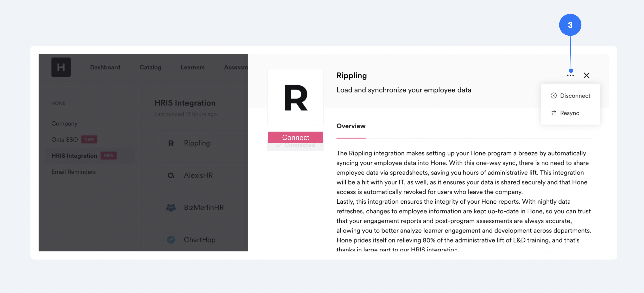Click the ChartHop blue circle icon
The image size is (644, 293).
[171, 240]
